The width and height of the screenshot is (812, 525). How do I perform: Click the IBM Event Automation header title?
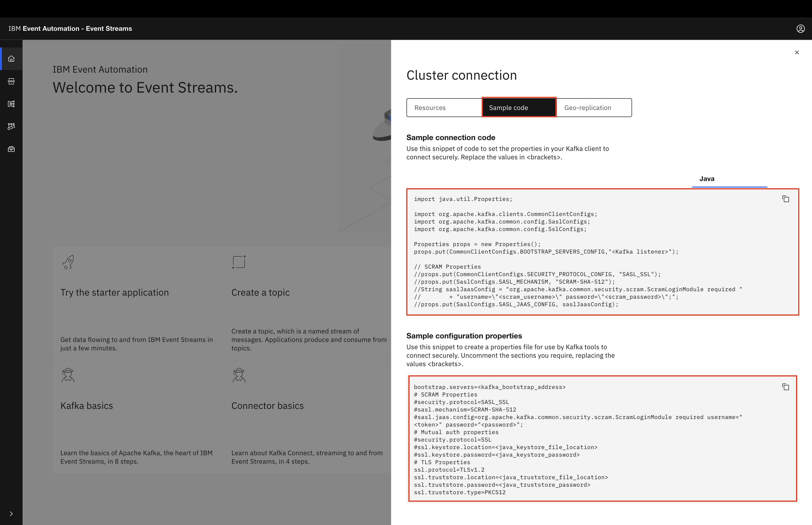[x=70, y=29]
